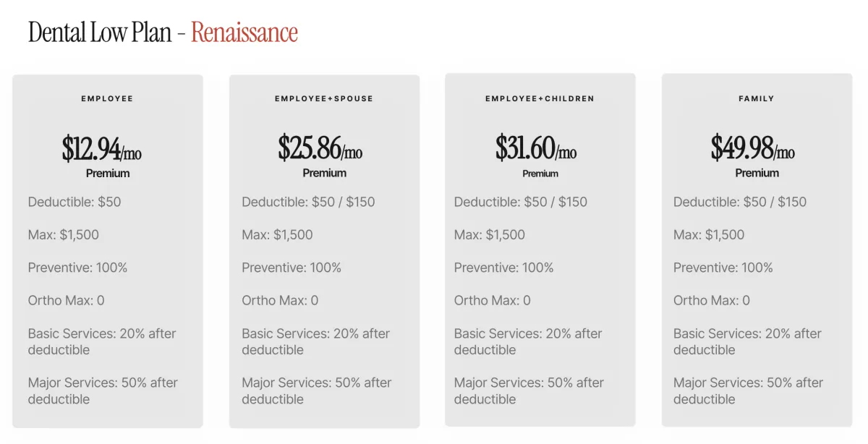Viewport: 868px width, 444px height.
Task: Click Major Services text in Family card
Action: point(749,390)
